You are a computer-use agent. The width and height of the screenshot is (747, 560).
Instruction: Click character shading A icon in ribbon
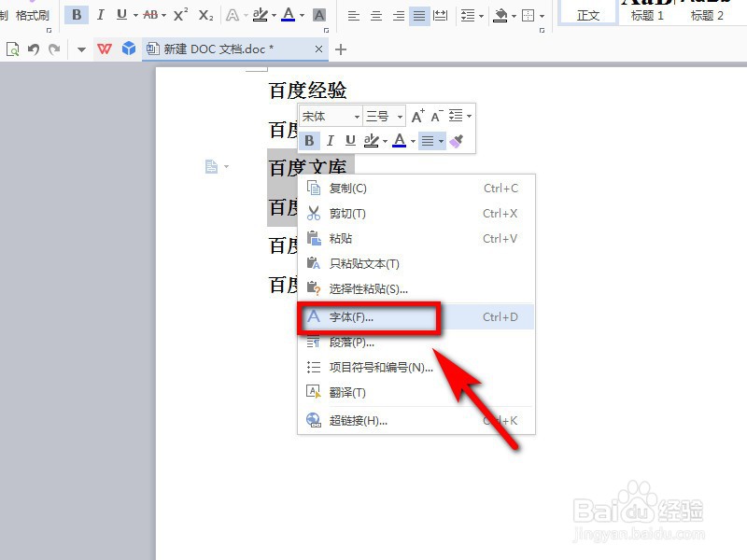coord(319,15)
